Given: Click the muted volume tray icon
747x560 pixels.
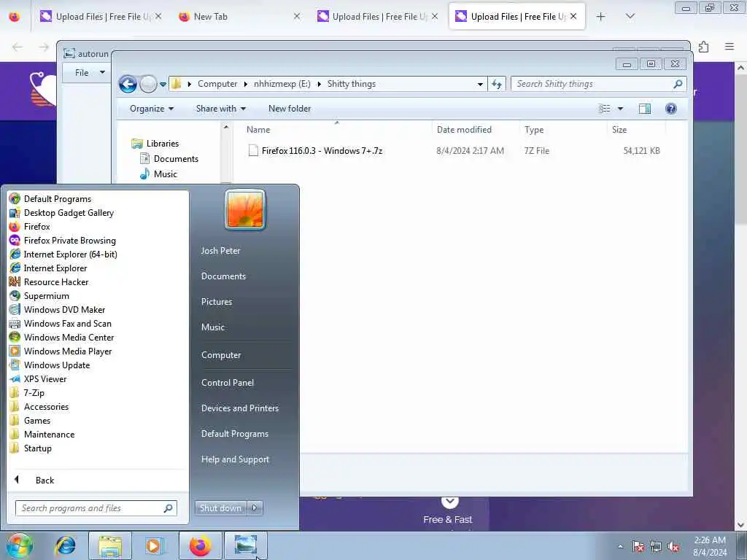Looking at the screenshot, I should pyautogui.click(x=673, y=546).
